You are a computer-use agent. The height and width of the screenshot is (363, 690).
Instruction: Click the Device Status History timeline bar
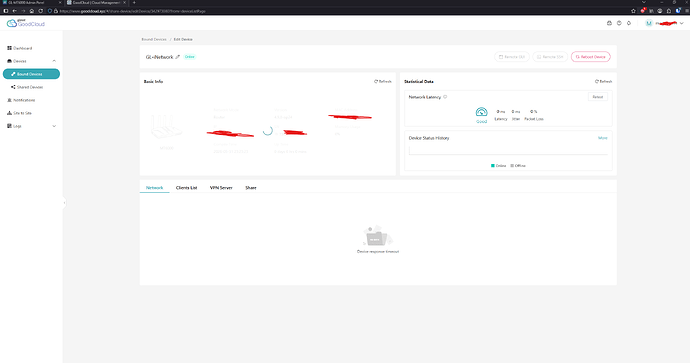[x=508, y=150]
